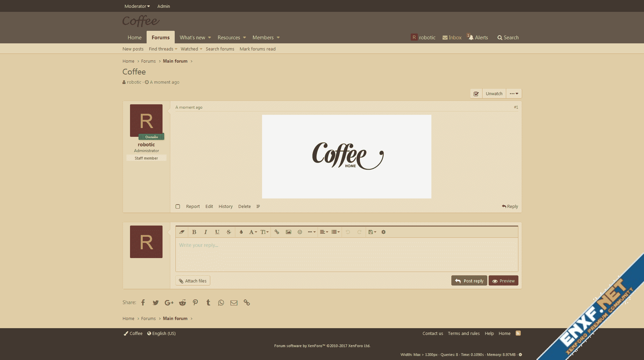Click the strikethrough icon
The image size is (644, 360).
(x=229, y=232)
